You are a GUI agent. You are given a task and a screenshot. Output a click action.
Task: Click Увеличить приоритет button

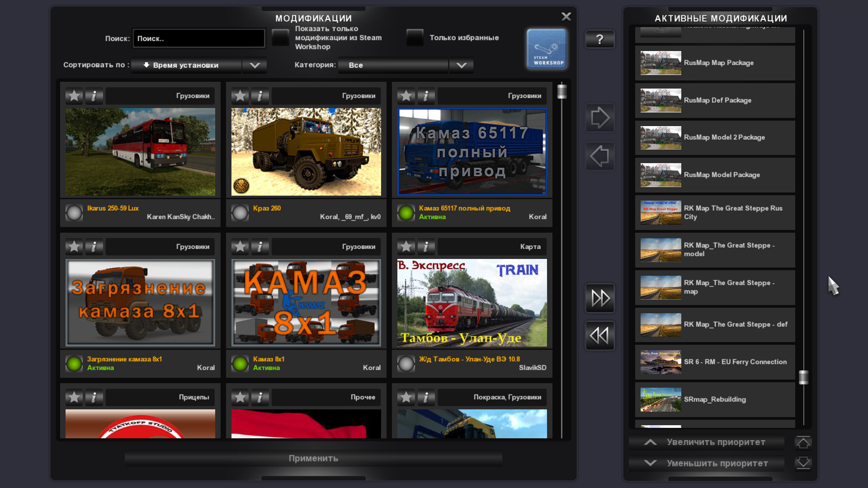point(707,442)
